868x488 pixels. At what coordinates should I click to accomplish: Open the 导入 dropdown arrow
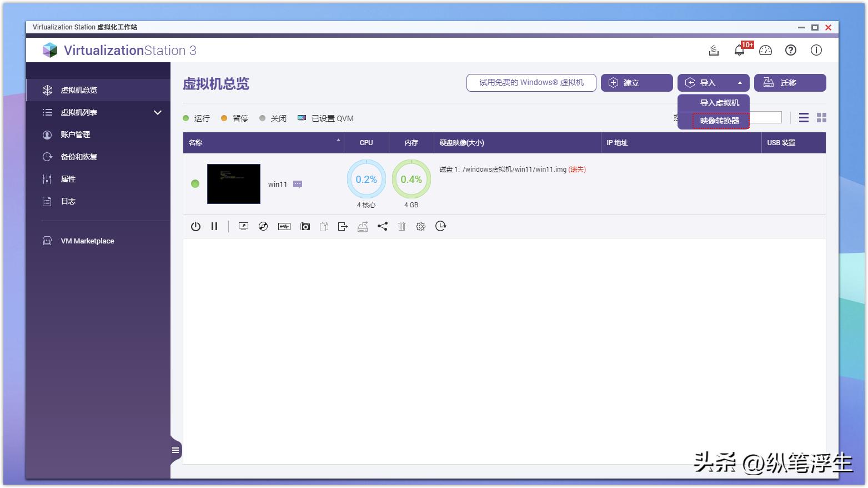pyautogui.click(x=740, y=82)
